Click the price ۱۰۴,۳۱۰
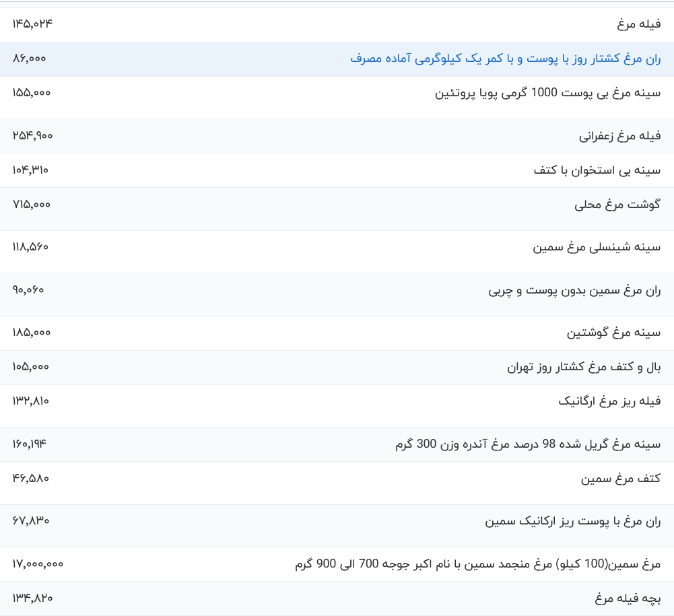This screenshot has width=674, height=616. coord(30,170)
